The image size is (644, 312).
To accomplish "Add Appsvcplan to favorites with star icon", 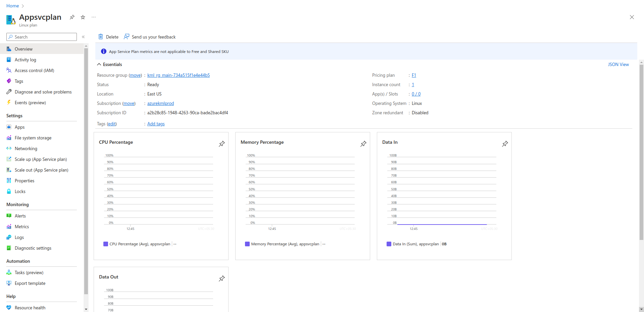I will 83,17.
